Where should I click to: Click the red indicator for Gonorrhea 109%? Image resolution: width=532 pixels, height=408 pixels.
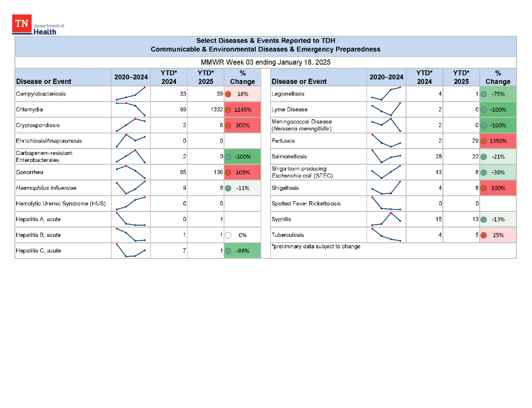[228, 172]
